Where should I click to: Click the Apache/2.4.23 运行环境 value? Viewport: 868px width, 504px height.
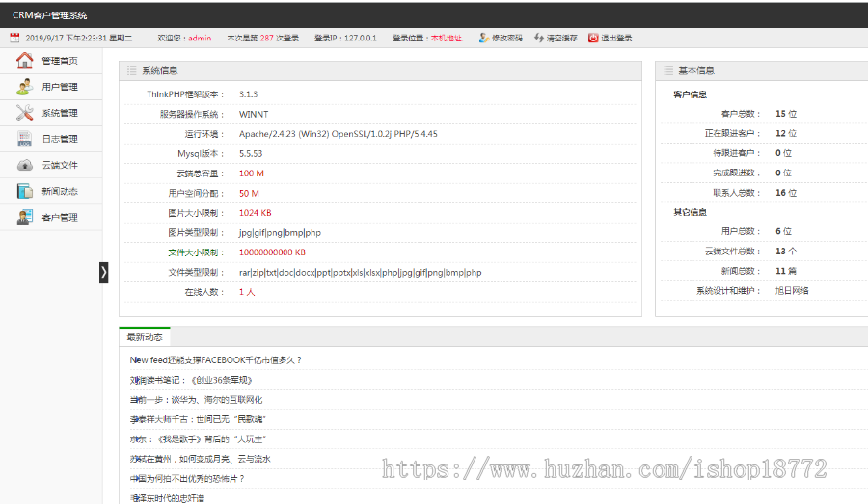[x=339, y=134]
